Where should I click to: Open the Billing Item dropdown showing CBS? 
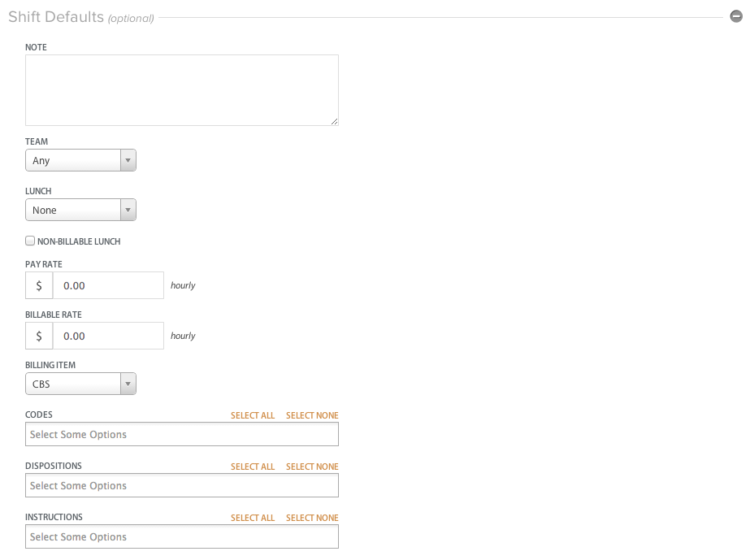(x=80, y=384)
